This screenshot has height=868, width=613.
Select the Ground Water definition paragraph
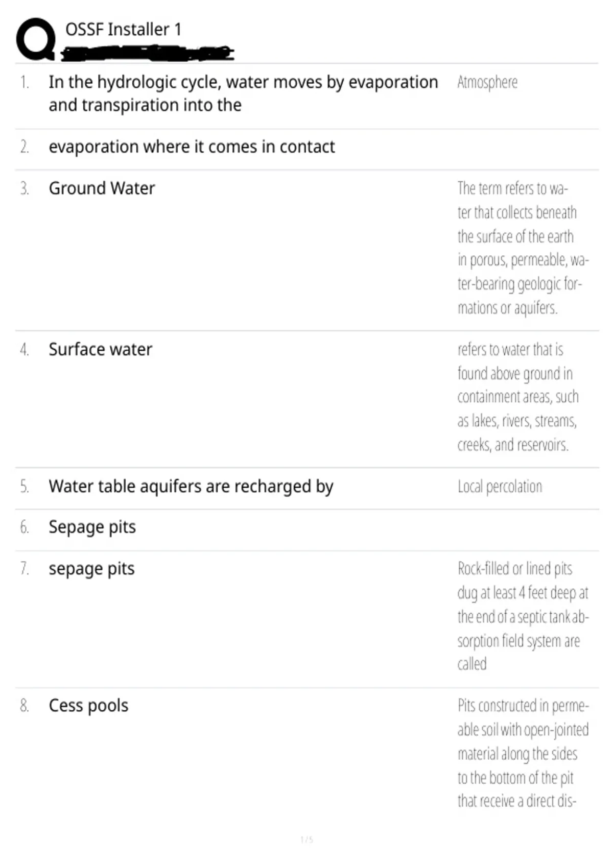point(523,248)
